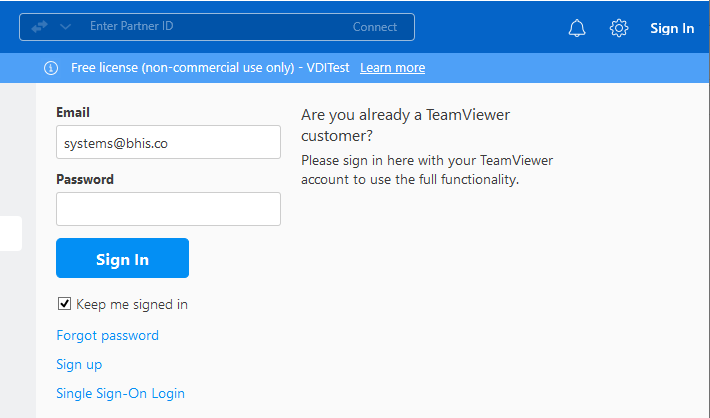Viewport: 710px width, 418px height.
Task: Click the white tab in left sidebar
Action: [x=11, y=233]
